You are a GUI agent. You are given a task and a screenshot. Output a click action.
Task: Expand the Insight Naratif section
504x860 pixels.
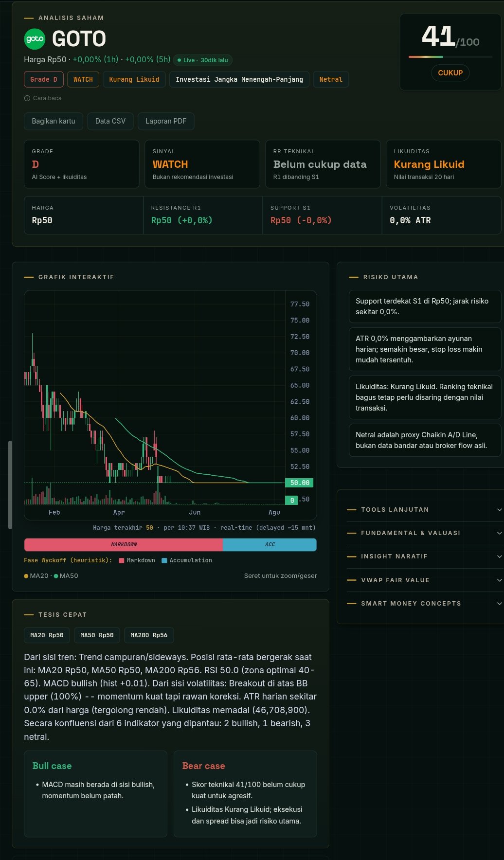point(424,556)
